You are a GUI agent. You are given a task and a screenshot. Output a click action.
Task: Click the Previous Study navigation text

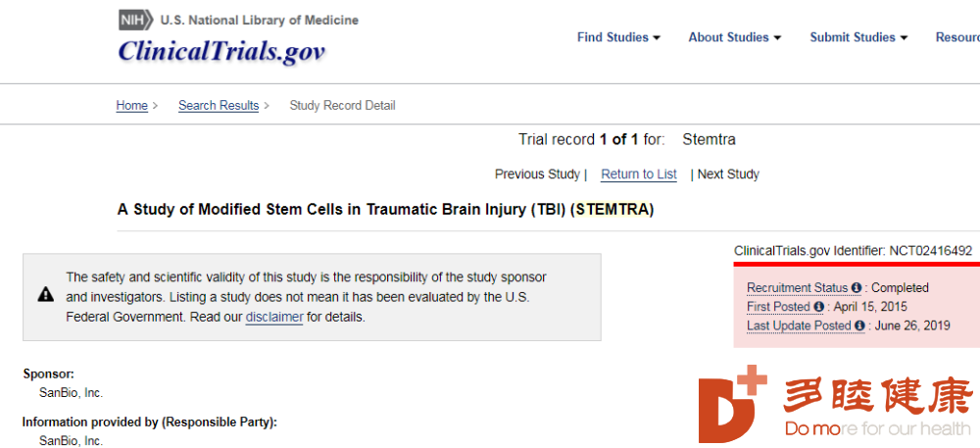tap(537, 174)
